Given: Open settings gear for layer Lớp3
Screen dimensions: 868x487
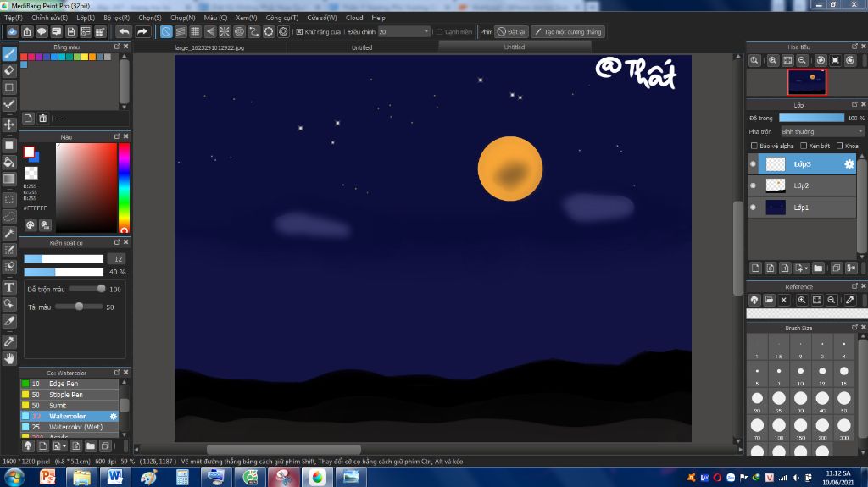Looking at the screenshot, I should pyautogui.click(x=849, y=164).
